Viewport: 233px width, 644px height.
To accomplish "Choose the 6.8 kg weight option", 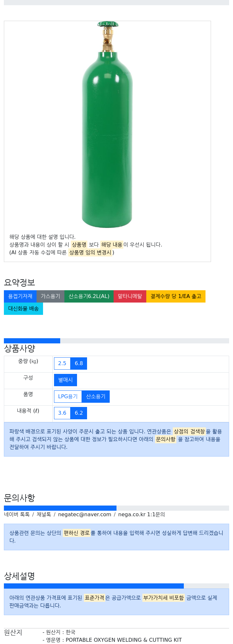I will click(79, 364).
